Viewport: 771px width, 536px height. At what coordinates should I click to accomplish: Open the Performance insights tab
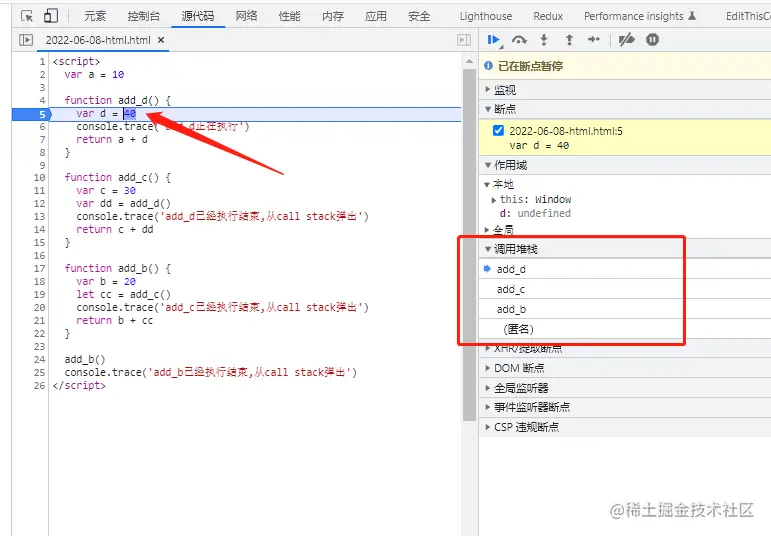point(639,16)
